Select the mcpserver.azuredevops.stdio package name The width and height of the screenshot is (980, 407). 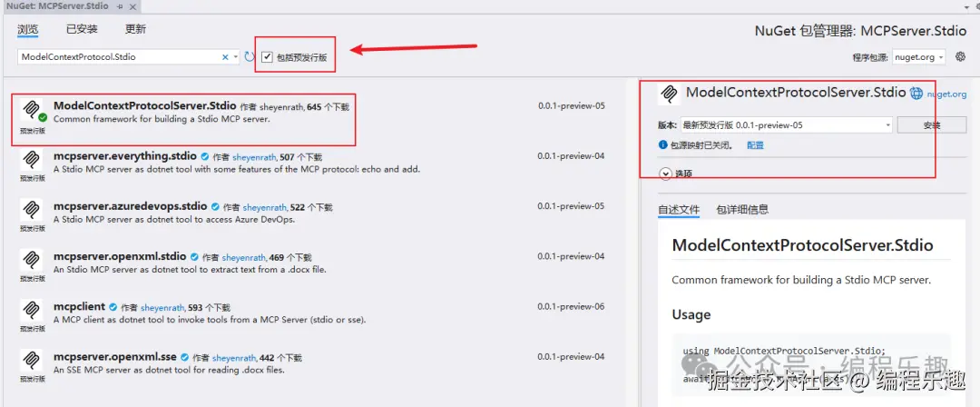pyautogui.click(x=130, y=206)
